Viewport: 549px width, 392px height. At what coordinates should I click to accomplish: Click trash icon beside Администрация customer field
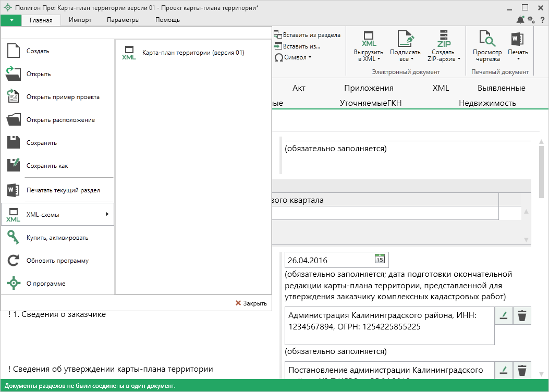click(x=522, y=315)
